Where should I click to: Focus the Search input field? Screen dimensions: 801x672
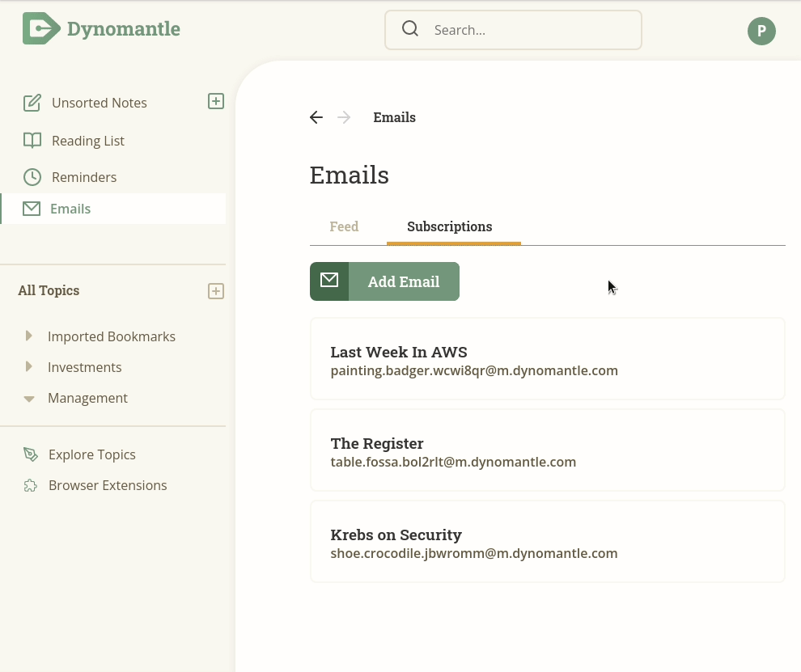coord(513,30)
